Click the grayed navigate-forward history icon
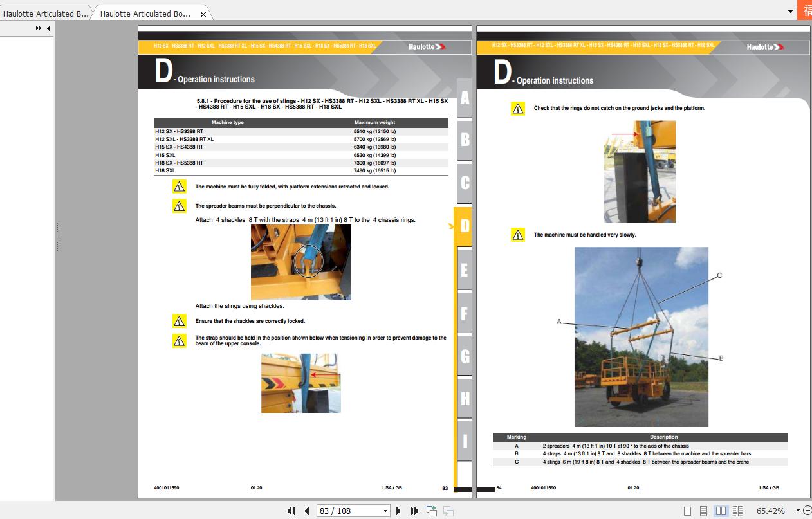 (x=447, y=511)
